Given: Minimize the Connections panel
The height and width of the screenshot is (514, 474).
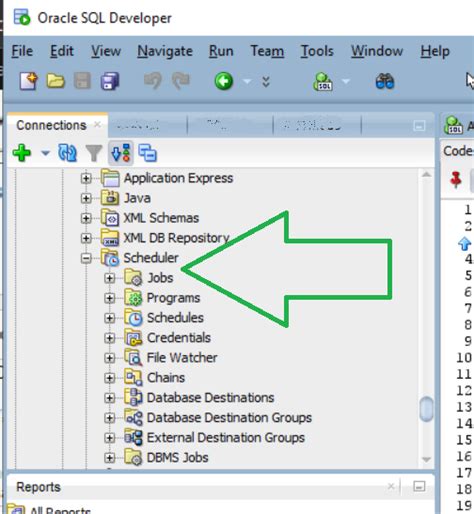Looking at the screenshot, I should coord(419,126).
